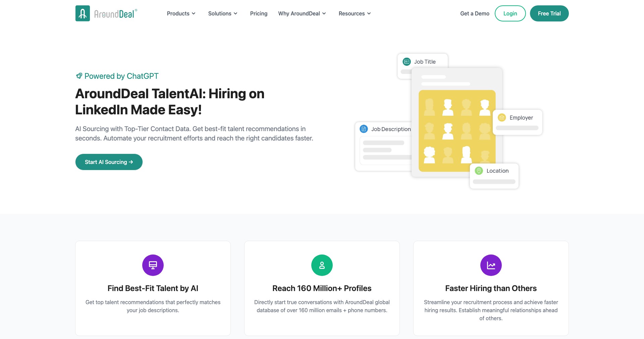The height and width of the screenshot is (339, 644).
Task: Click the Login button
Action: 510,13
